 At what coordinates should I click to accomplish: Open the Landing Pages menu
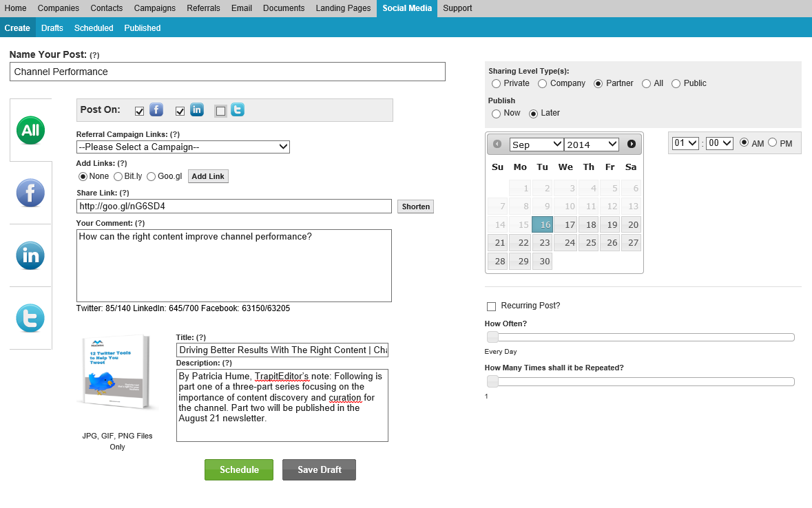tap(344, 8)
